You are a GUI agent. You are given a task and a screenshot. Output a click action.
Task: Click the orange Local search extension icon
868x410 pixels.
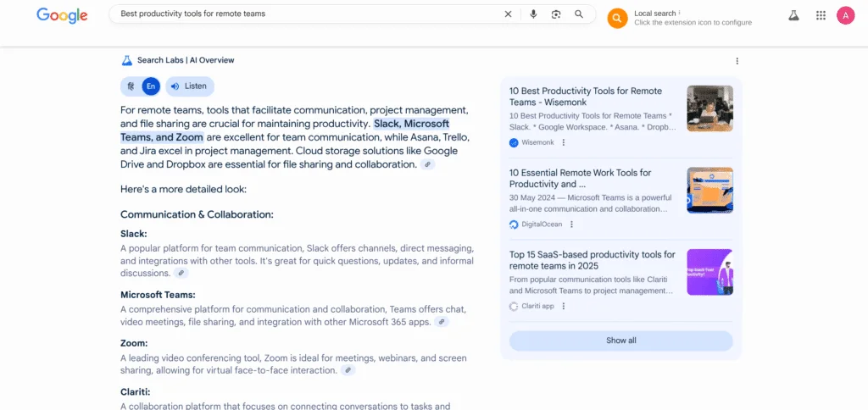pyautogui.click(x=618, y=18)
